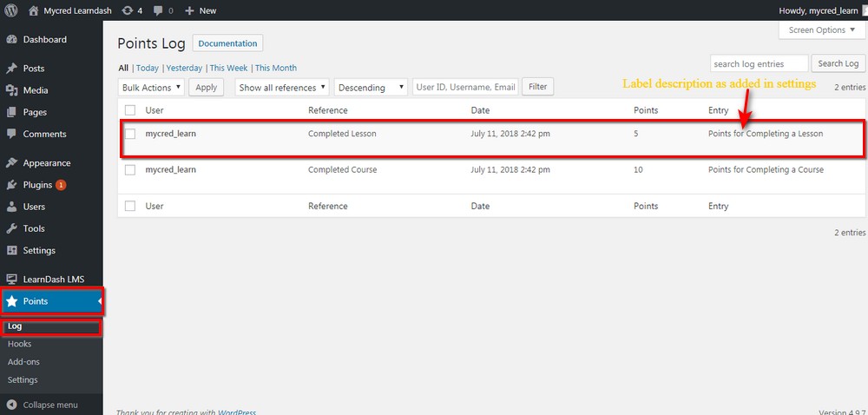Open Add-ons submenu under Points

tap(23, 362)
